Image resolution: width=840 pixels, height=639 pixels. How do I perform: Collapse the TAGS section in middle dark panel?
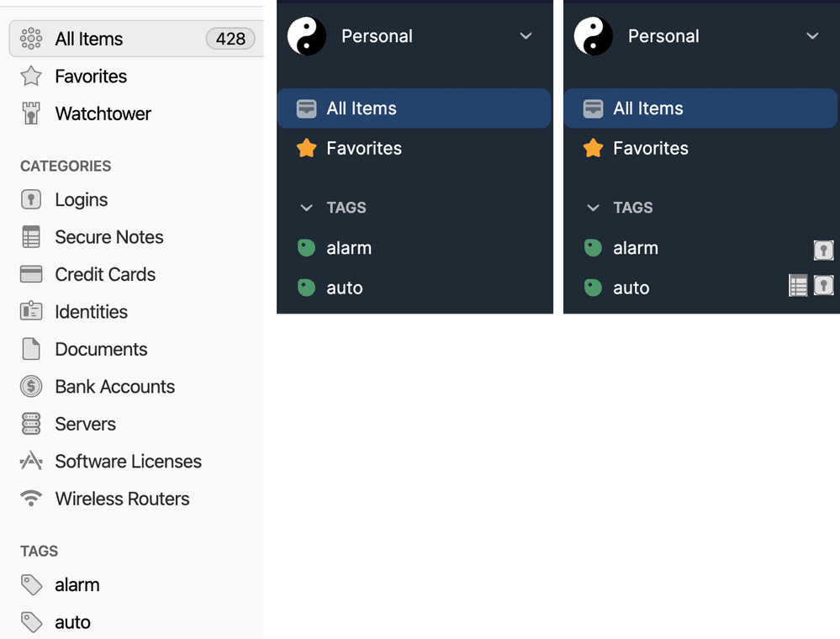(306, 208)
